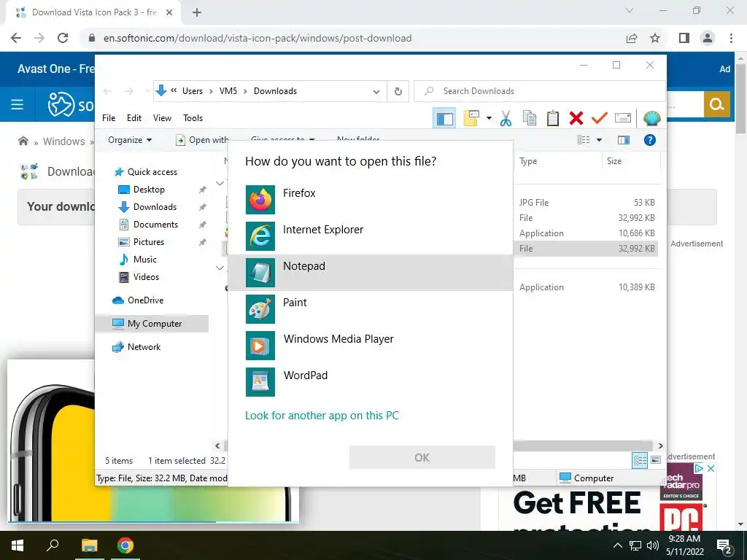Image resolution: width=747 pixels, height=560 pixels.
Task: Click the Cut scissors icon in Explorer toolbar
Action: [506, 118]
